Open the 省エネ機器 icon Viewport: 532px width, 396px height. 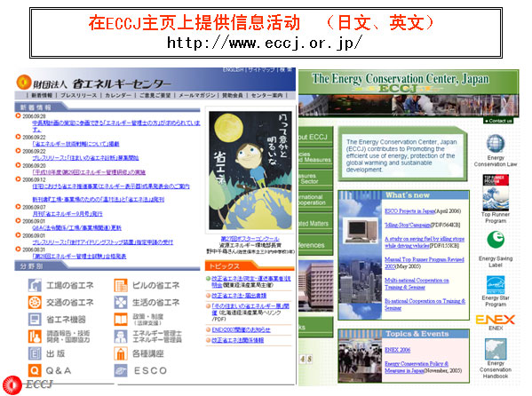[35, 320]
